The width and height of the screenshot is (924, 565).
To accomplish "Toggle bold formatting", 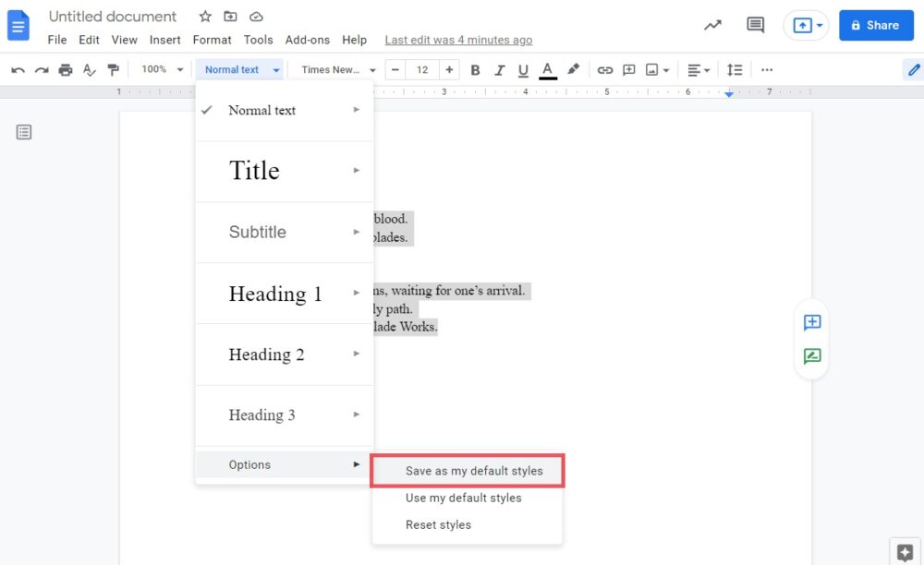I will click(x=475, y=70).
